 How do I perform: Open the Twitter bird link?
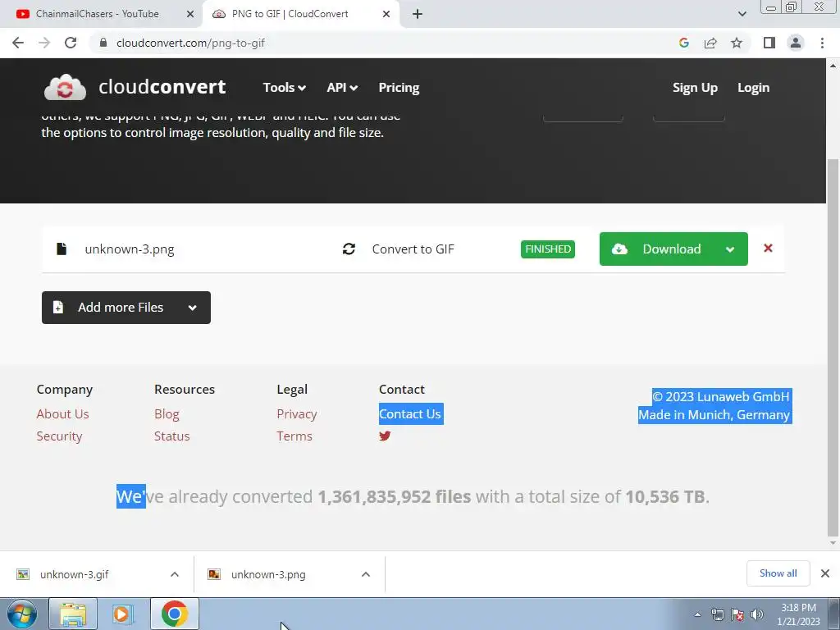[385, 436]
